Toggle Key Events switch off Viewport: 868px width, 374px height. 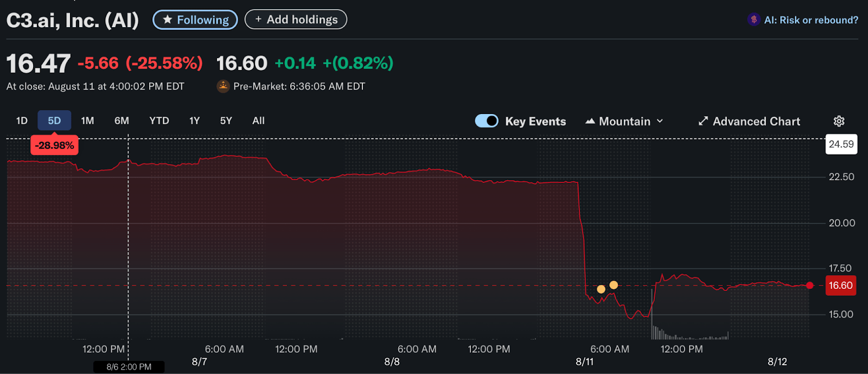pyautogui.click(x=487, y=121)
